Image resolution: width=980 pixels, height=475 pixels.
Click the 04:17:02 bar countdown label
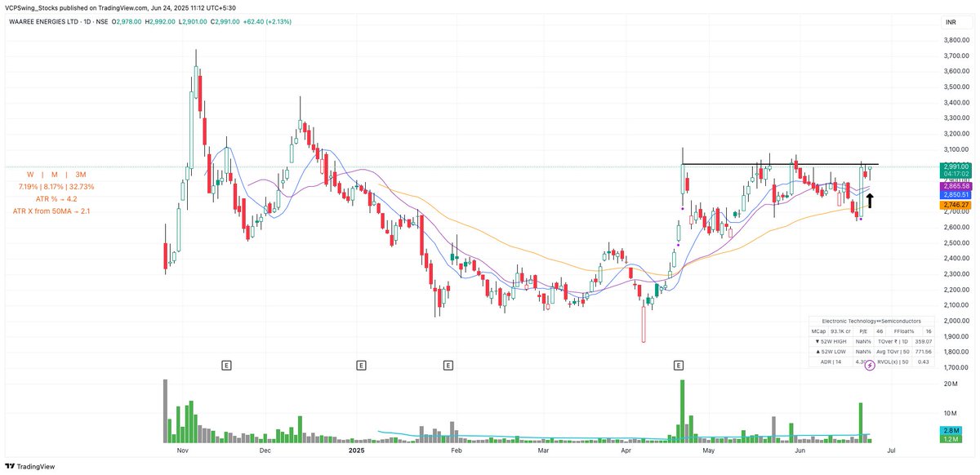click(x=955, y=174)
